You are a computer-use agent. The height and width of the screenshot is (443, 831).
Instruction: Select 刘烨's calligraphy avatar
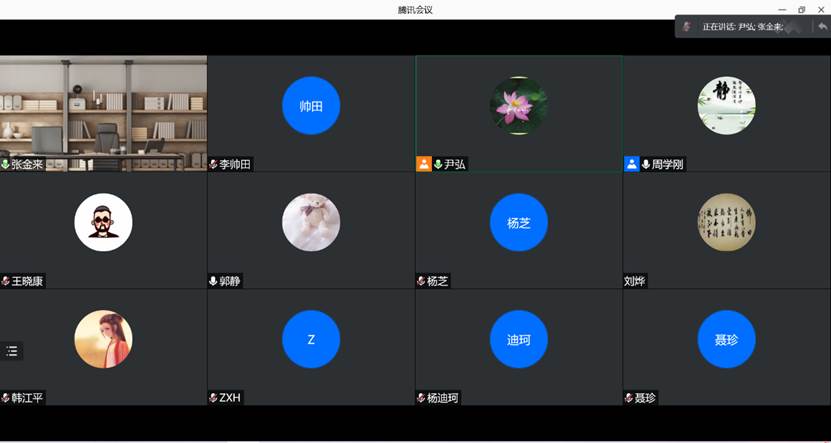(726, 222)
